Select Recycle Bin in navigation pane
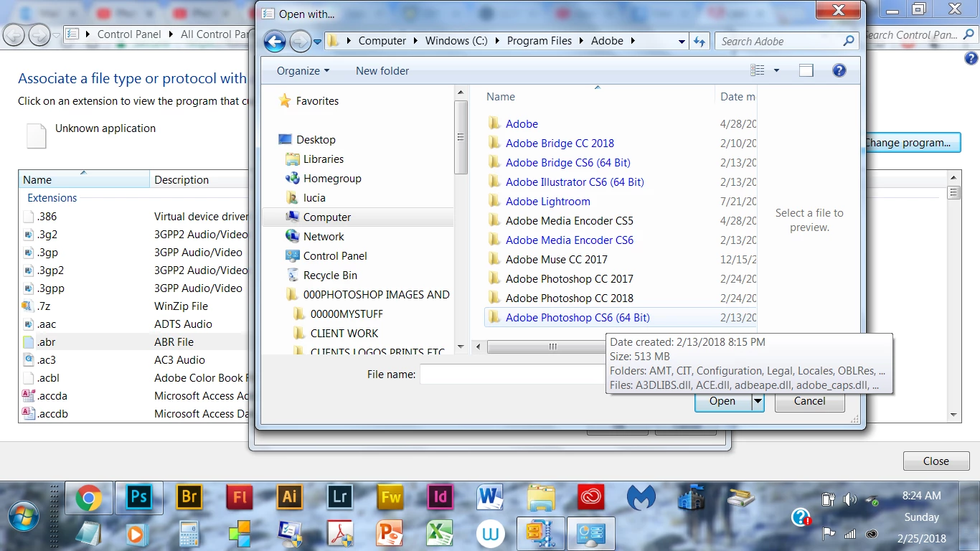The height and width of the screenshot is (551, 980). coord(330,275)
